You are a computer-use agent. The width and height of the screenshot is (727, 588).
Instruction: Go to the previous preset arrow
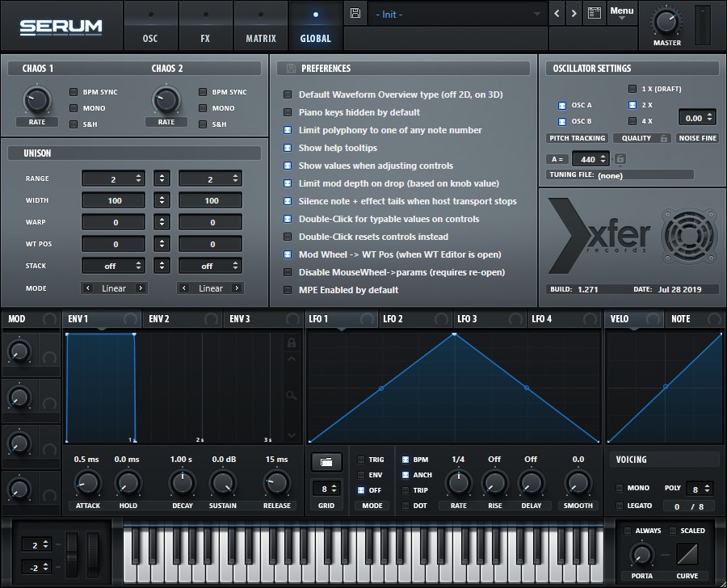click(x=557, y=14)
